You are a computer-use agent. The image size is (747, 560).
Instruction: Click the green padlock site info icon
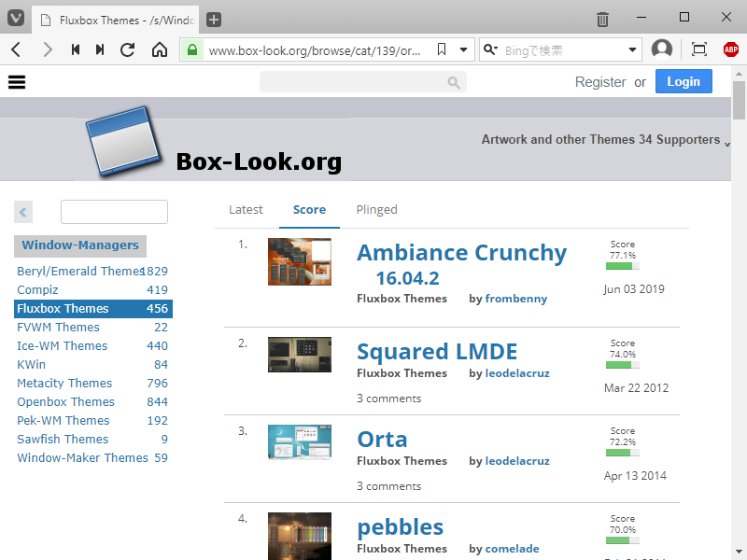coord(192,49)
